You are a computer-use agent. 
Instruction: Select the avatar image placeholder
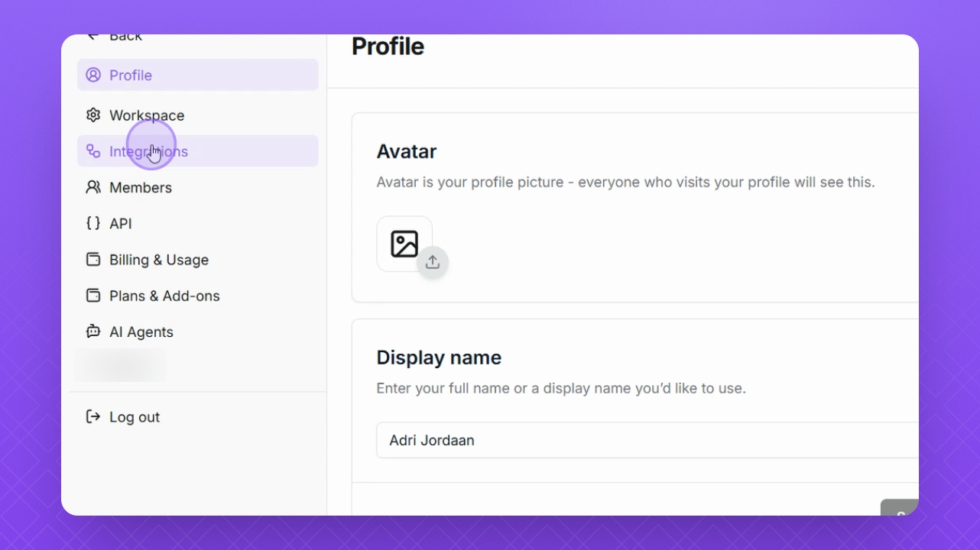[x=404, y=244]
